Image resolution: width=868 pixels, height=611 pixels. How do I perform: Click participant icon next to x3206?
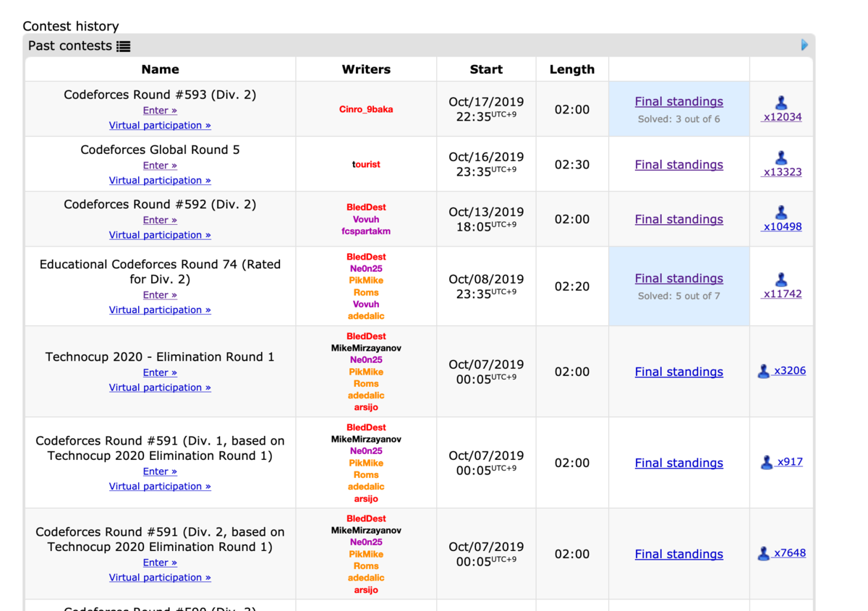click(764, 371)
